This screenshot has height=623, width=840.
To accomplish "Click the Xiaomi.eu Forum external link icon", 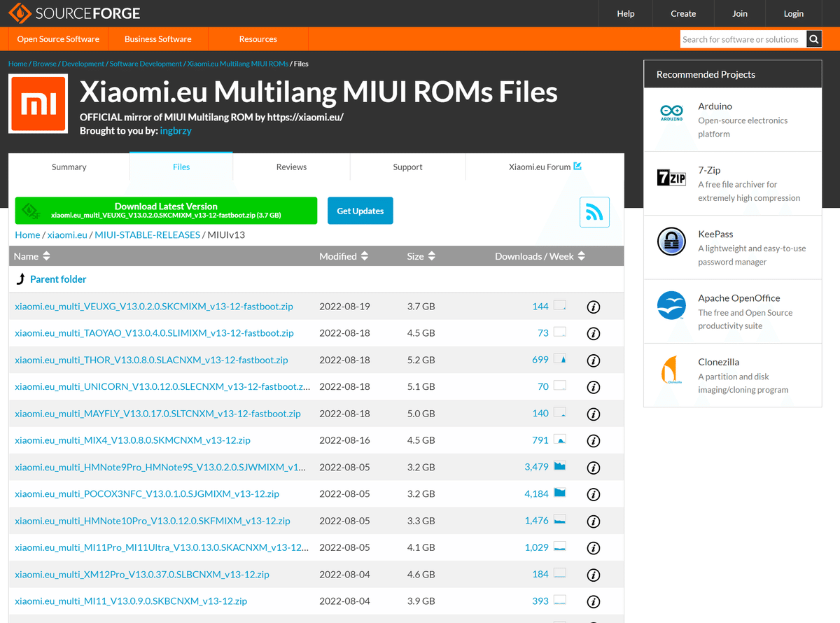I will pos(577,166).
